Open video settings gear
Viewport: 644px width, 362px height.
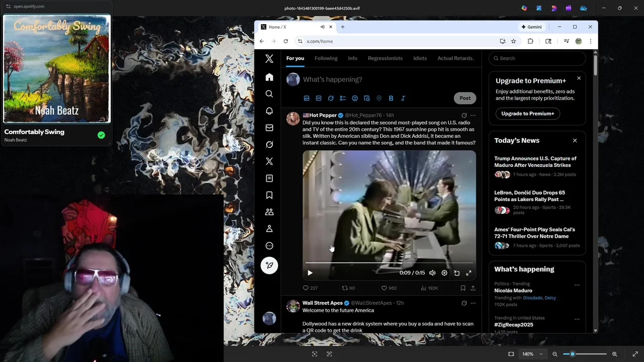444,273
